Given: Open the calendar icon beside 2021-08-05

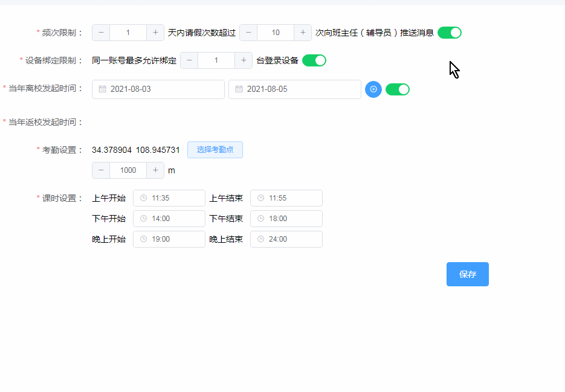Looking at the screenshot, I should [239, 89].
